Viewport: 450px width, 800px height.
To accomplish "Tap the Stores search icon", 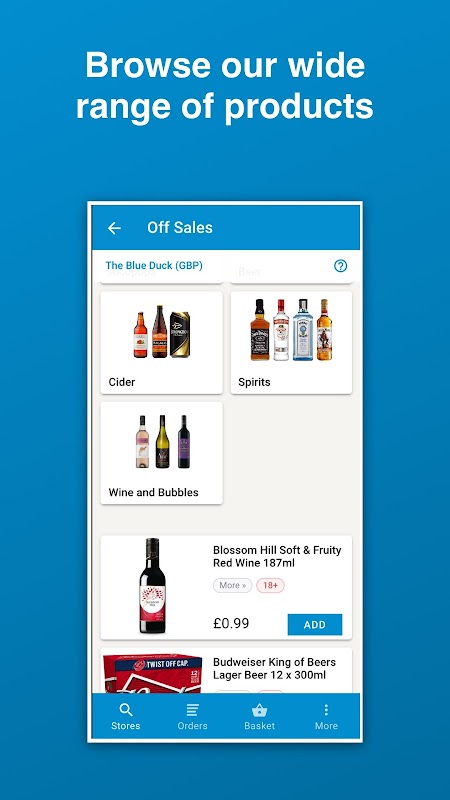I will tap(126, 710).
